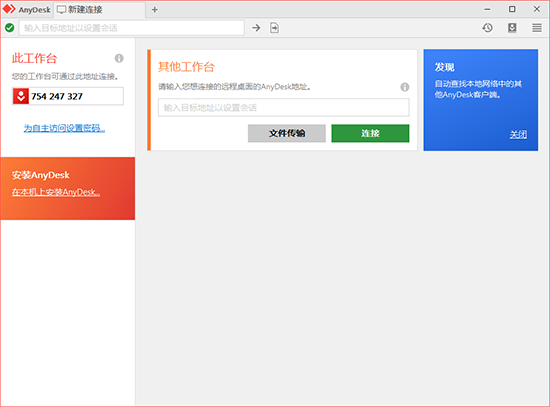Click the red AnyDesk ID icon beside 754 247 327
The height and width of the screenshot is (407, 550).
coord(21,96)
